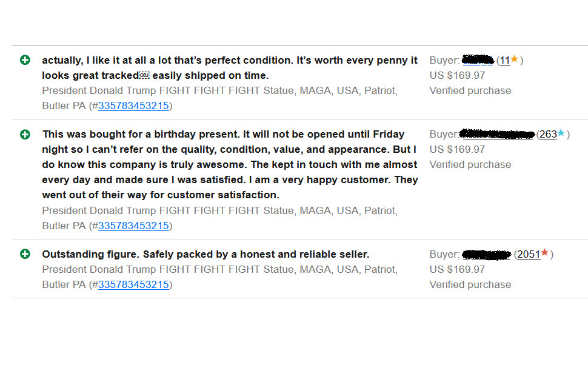
Task: Click "Verified purchase" label under buyer with 263
Action: tap(470, 165)
